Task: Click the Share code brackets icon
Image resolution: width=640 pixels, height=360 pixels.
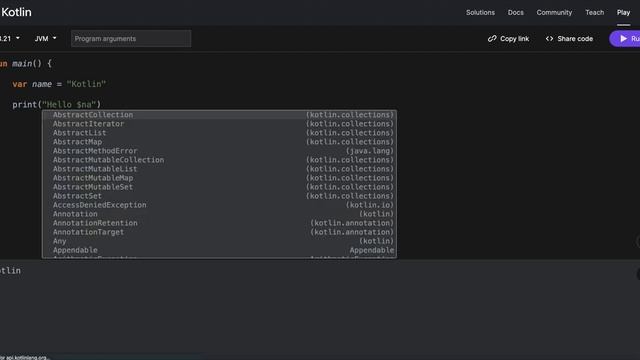Action: pyautogui.click(x=549, y=38)
